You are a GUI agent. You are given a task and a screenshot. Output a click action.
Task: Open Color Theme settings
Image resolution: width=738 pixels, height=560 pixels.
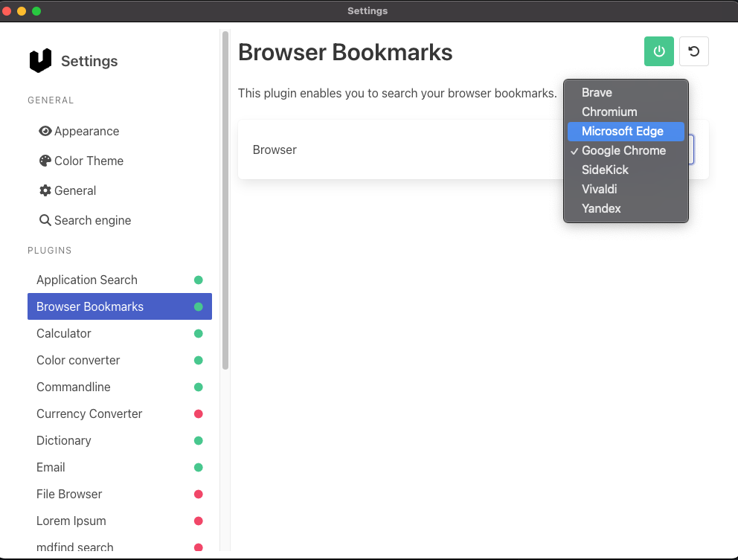point(120,161)
